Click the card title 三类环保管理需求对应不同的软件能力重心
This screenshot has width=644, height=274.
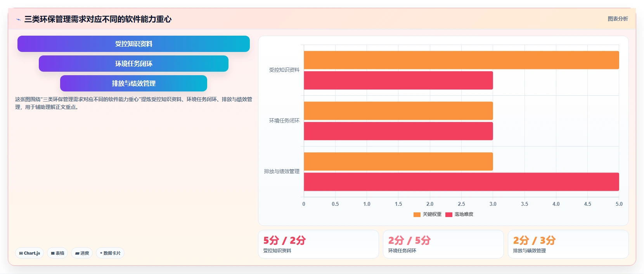pos(98,19)
